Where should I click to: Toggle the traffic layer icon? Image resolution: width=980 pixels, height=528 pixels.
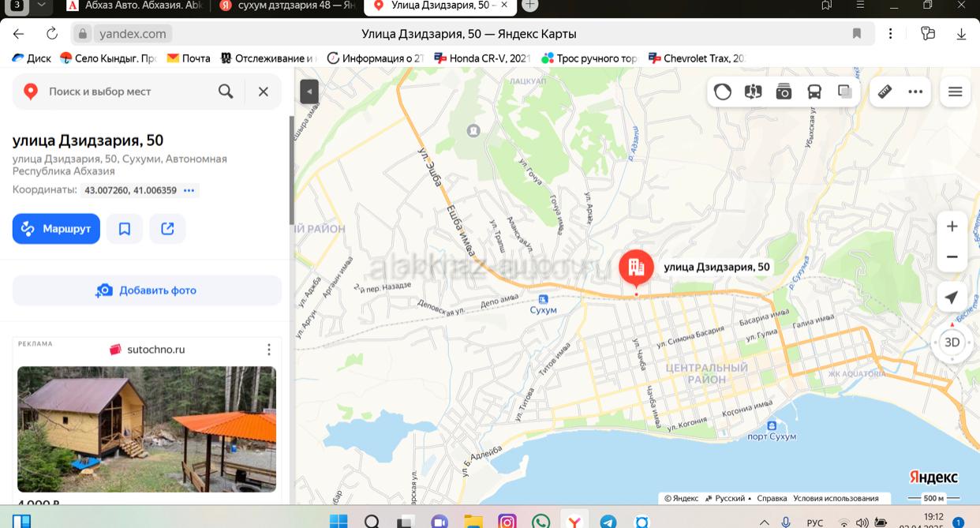(722, 92)
